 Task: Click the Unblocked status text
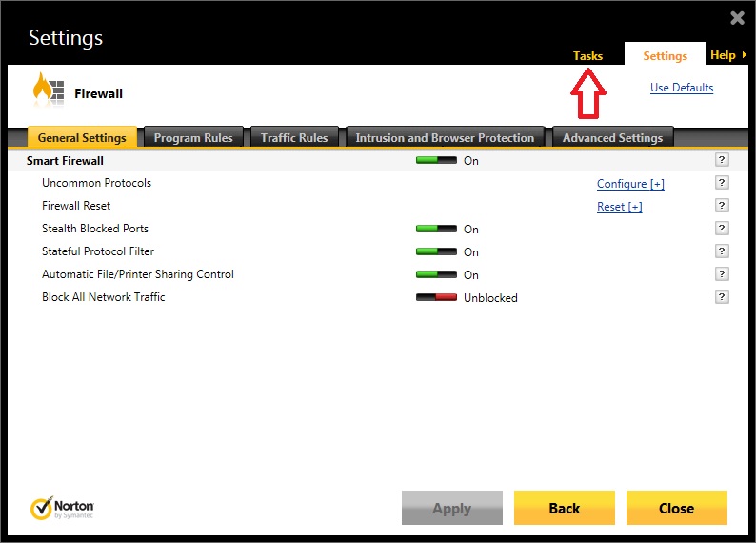pos(490,298)
